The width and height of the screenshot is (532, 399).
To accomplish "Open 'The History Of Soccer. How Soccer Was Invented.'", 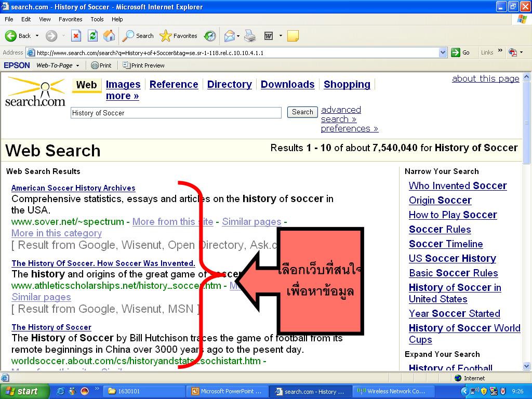I will [103, 263].
